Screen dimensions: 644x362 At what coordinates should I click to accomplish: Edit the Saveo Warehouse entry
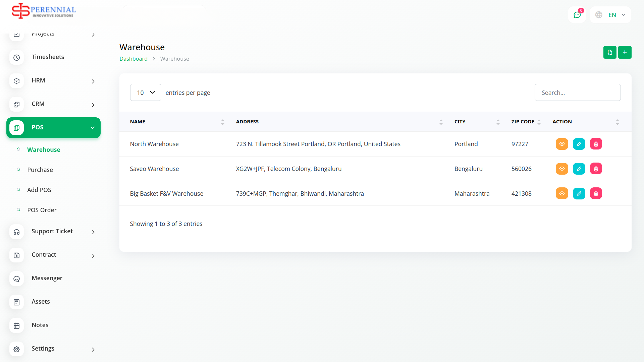coord(579,169)
